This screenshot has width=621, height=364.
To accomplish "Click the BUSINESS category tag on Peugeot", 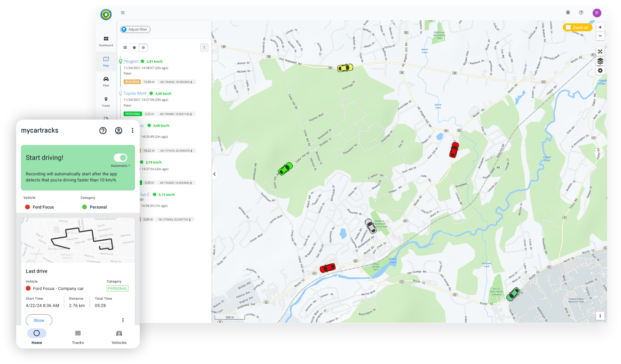I will (132, 81).
